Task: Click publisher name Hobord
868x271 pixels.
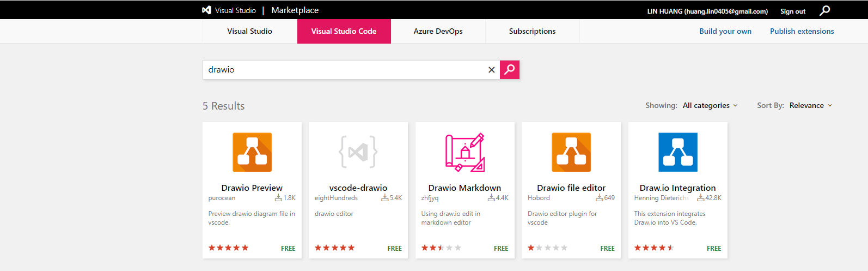Action: coord(539,198)
